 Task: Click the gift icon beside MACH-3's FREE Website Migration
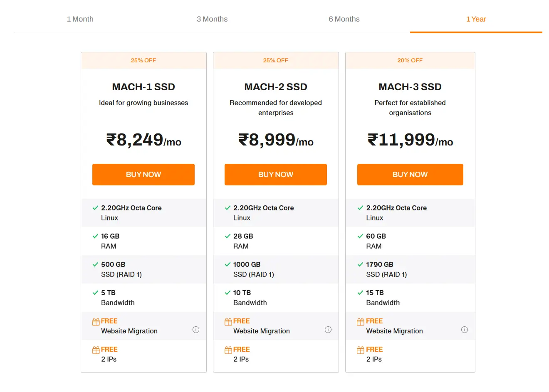(360, 321)
